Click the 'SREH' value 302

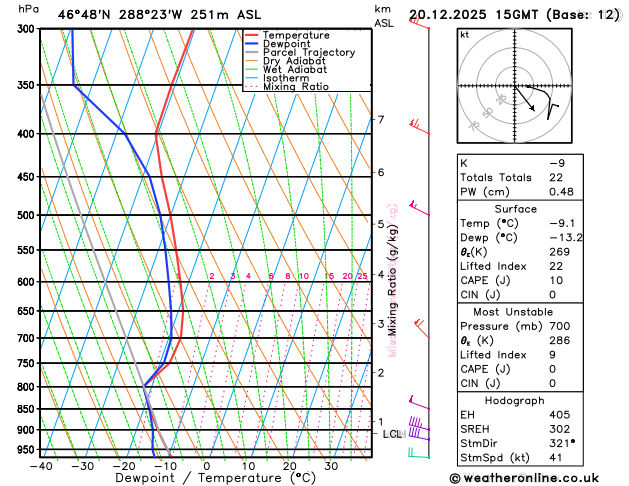click(560, 429)
